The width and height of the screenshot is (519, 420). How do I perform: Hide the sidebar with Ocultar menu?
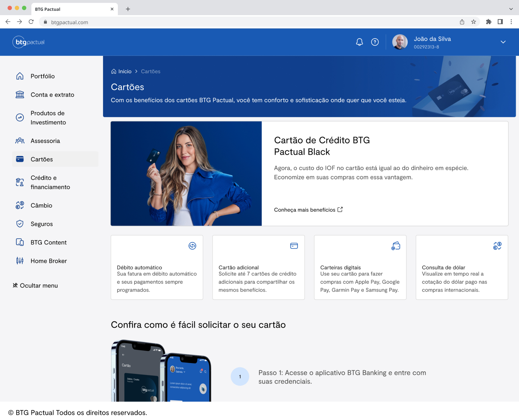coord(35,286)
